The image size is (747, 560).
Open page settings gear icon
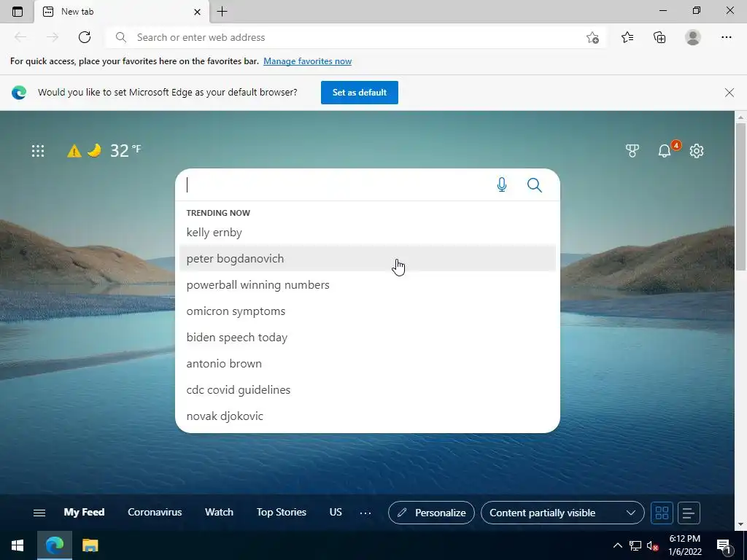[x=697, y=151]
